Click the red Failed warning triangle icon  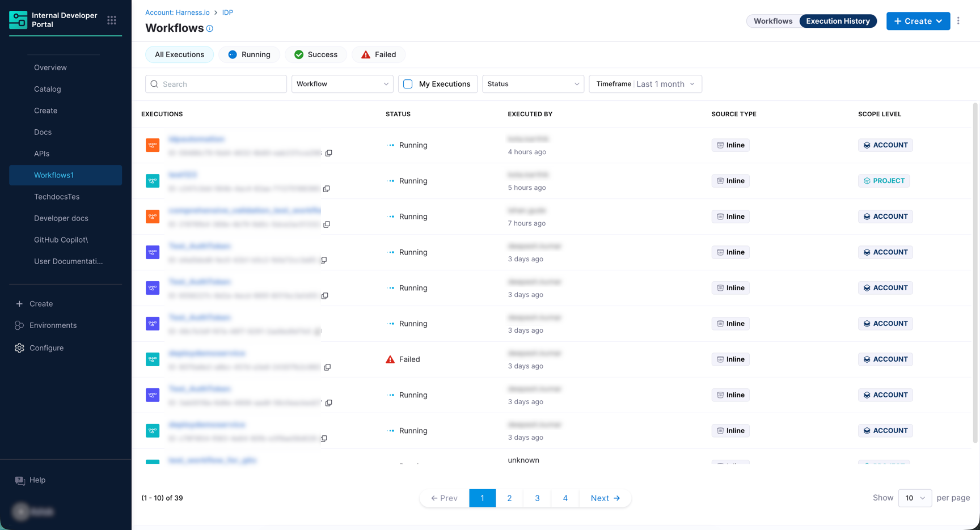point(390,359)
